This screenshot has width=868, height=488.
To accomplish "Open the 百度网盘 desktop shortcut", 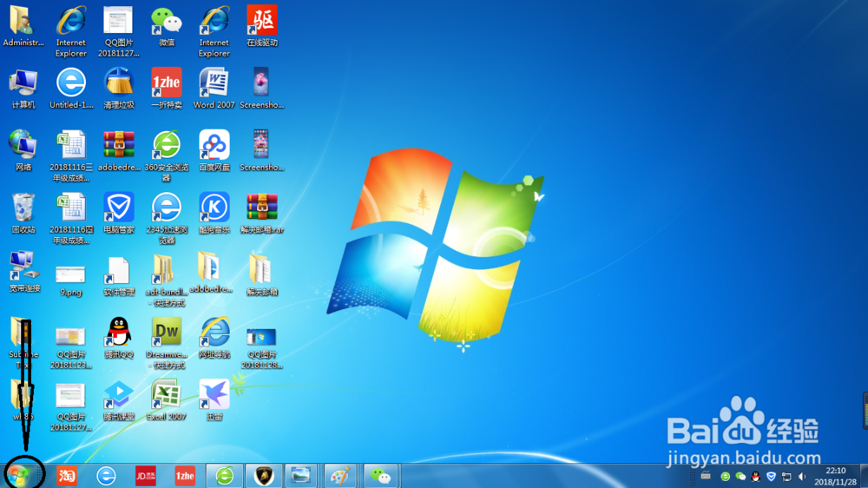I will (214, 151).
